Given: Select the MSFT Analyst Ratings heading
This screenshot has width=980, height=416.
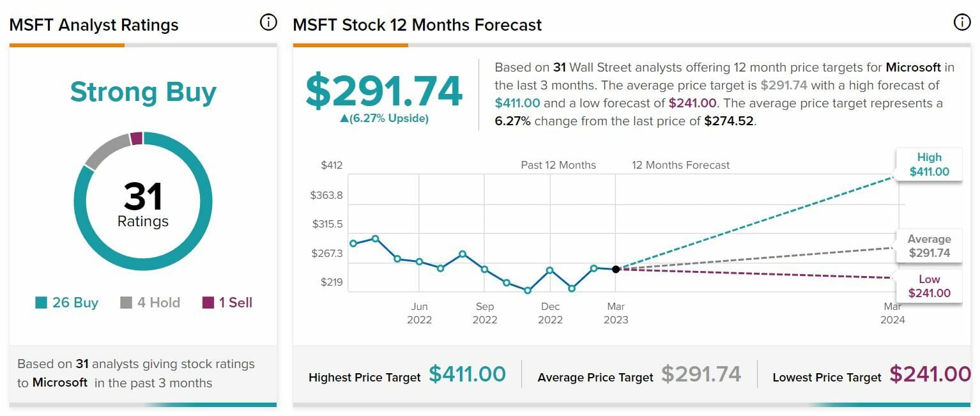Looking at the screenshot, I should 94,25.
